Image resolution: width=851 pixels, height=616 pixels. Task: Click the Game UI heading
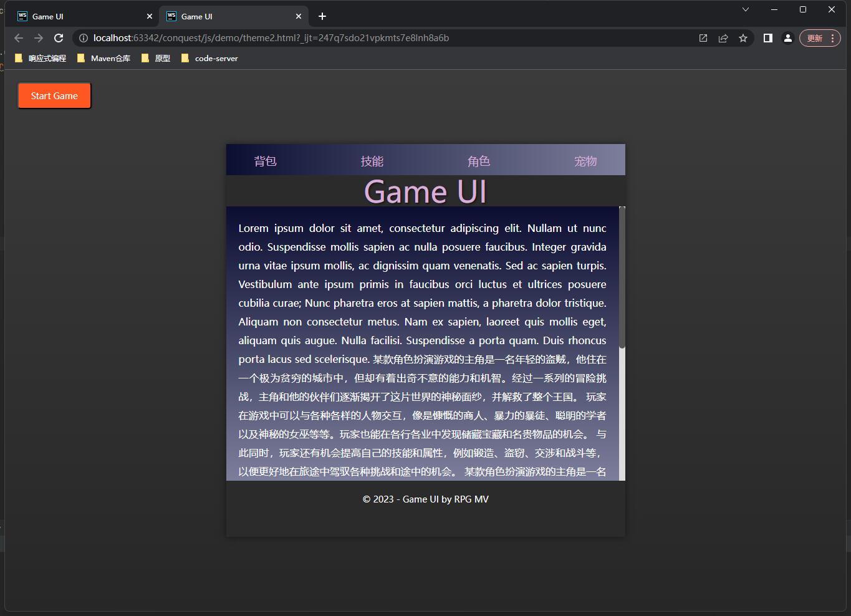pos(425,191)
